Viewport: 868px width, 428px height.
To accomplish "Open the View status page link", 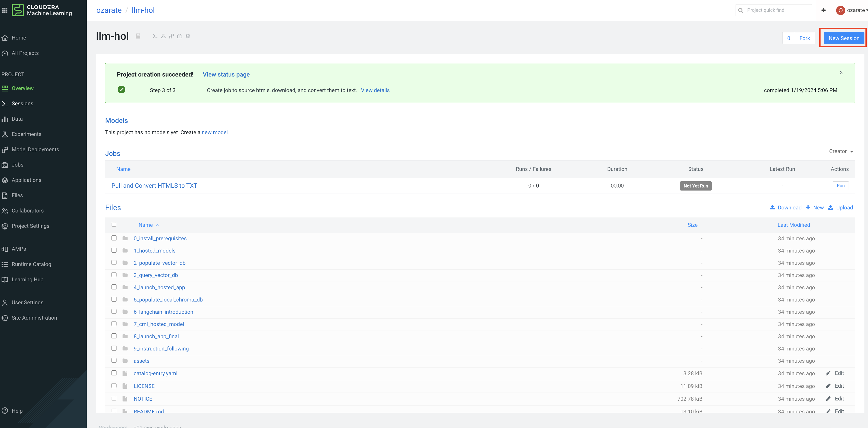I will (x=226, y=74).
